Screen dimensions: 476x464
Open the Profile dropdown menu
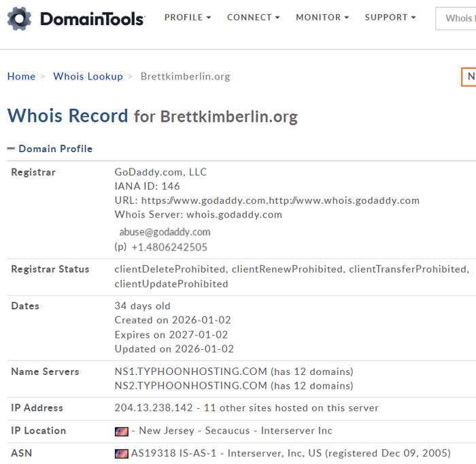click(188, 18)
